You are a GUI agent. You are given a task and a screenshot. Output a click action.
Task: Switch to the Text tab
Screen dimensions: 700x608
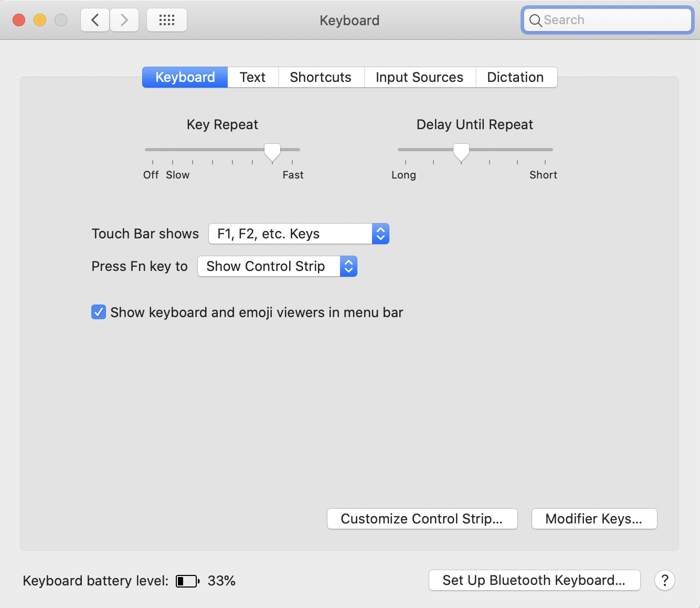coord(252,77)
